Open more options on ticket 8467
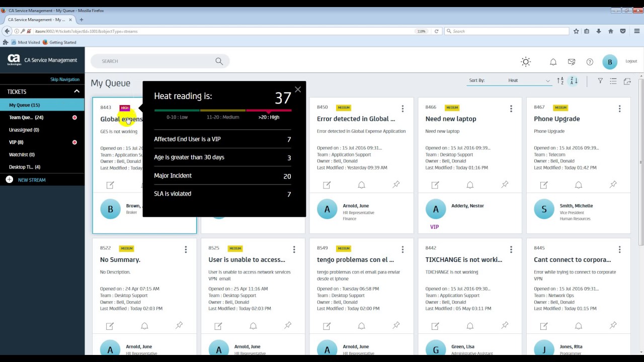644x362 pixels. click(x=619, y=109)
